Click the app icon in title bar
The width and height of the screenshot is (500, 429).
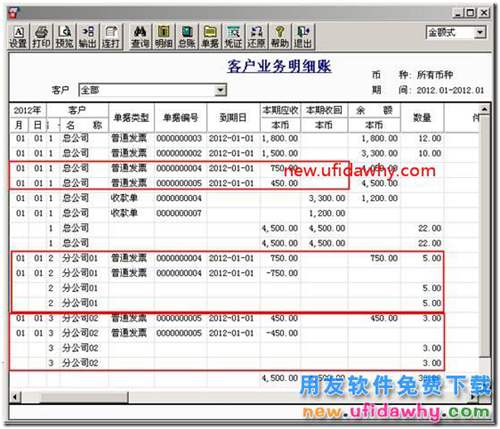pos(13,13)
